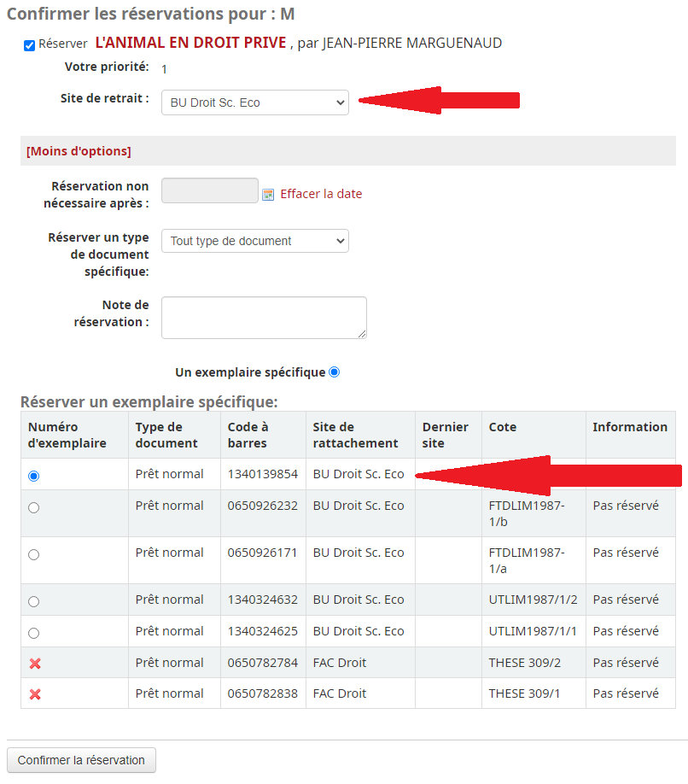
Task: Select the 'Un exemplaire spécifique' radio button
Action: (x=334, y=372)
